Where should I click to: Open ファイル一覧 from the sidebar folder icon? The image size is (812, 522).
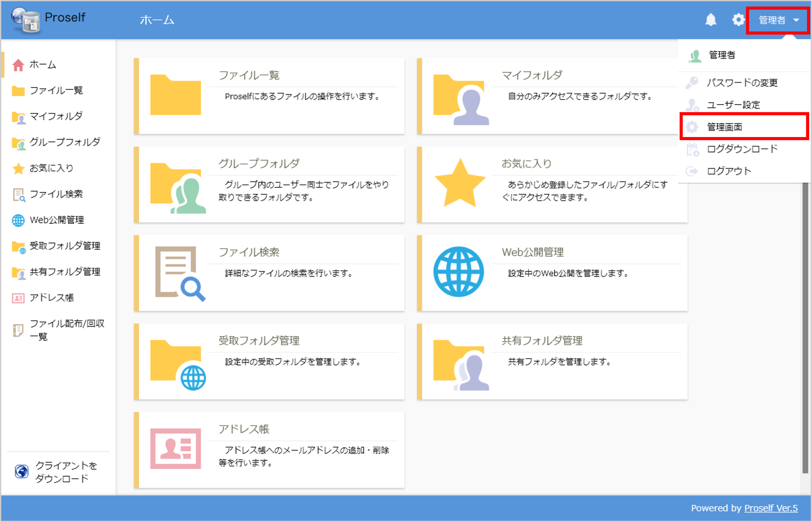coord(18,90)
